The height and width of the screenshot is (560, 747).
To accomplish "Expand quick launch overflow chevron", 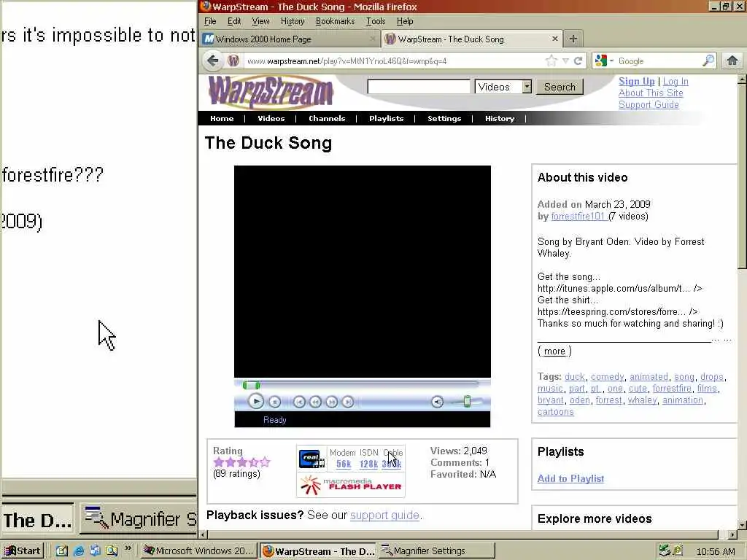I will point(128,548).
